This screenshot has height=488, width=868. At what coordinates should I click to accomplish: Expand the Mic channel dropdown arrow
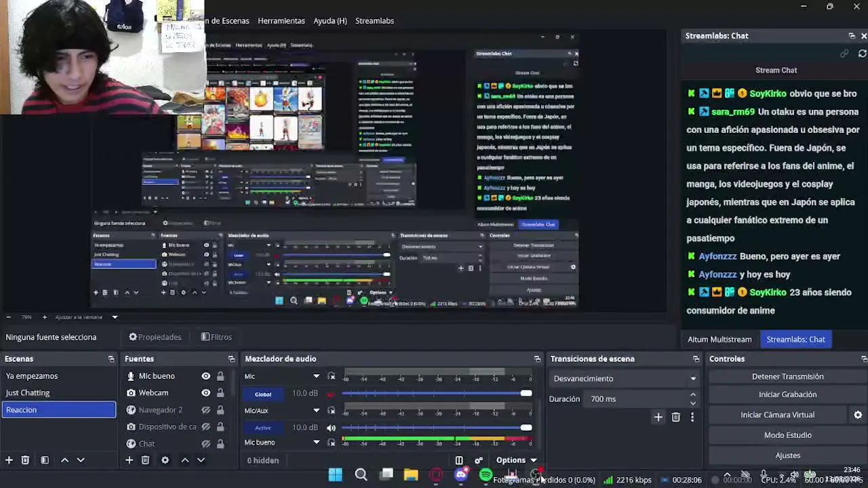[316, 377]
